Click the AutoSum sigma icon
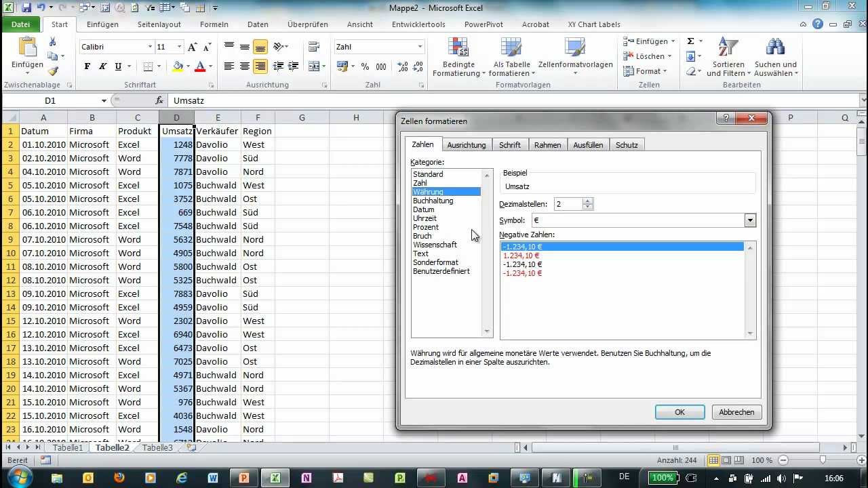 click(690, 41)
